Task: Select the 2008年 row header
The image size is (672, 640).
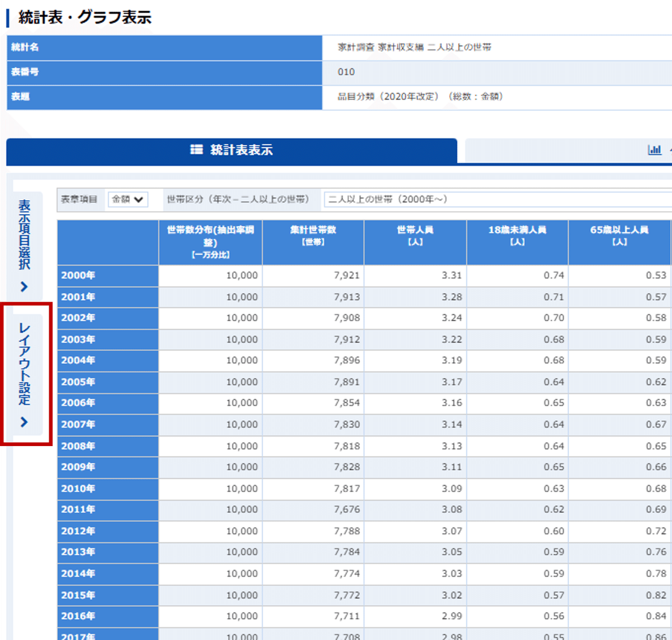Action: (108, 446)
